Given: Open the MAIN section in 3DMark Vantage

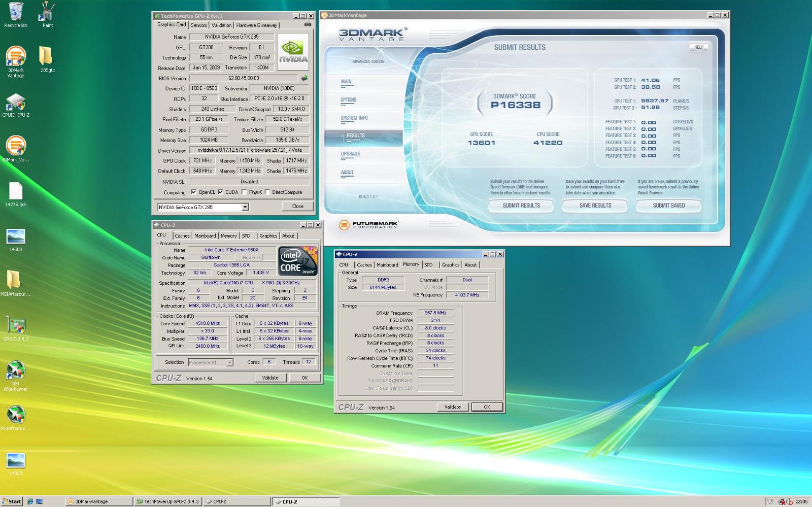Looking at the screenshot, I should pos(346,82).
